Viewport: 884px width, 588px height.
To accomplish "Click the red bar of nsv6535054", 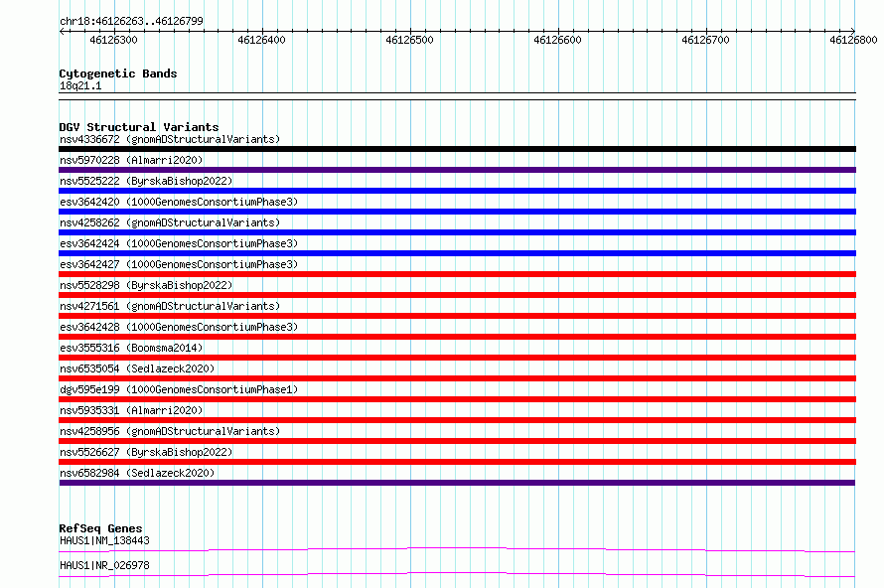I will pos(457,378).
